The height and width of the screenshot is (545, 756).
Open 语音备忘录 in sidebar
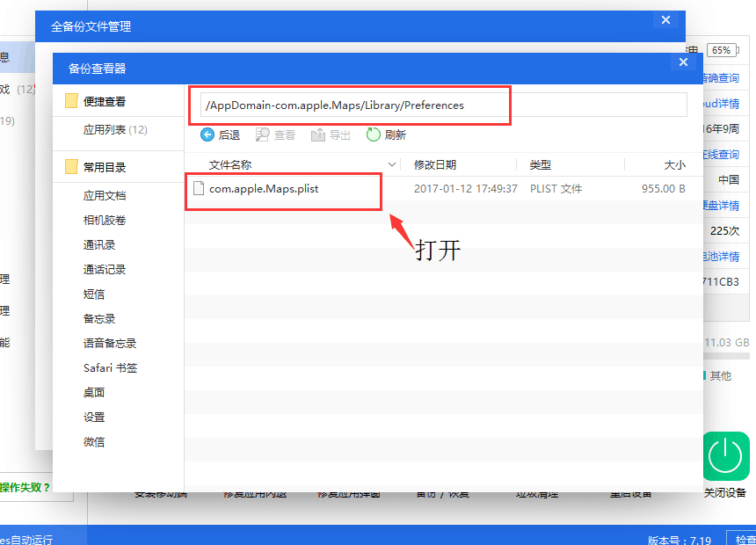(110, 343)
